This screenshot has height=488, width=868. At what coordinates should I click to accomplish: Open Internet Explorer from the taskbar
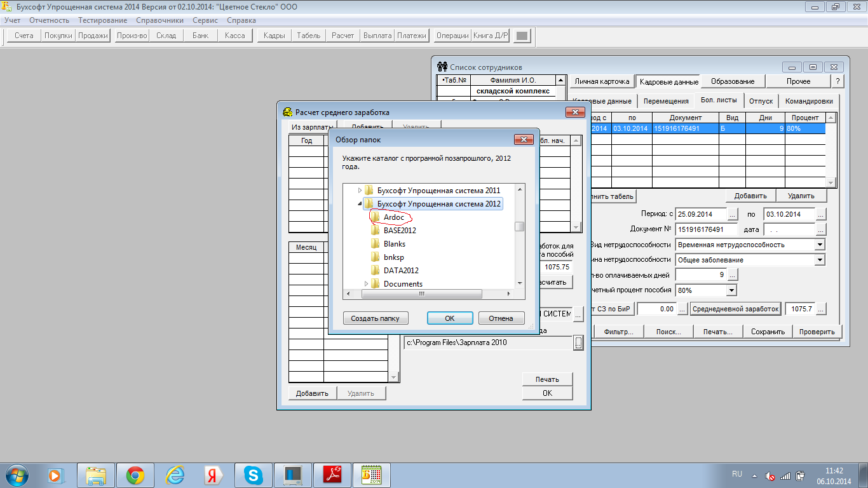(174, 475)
